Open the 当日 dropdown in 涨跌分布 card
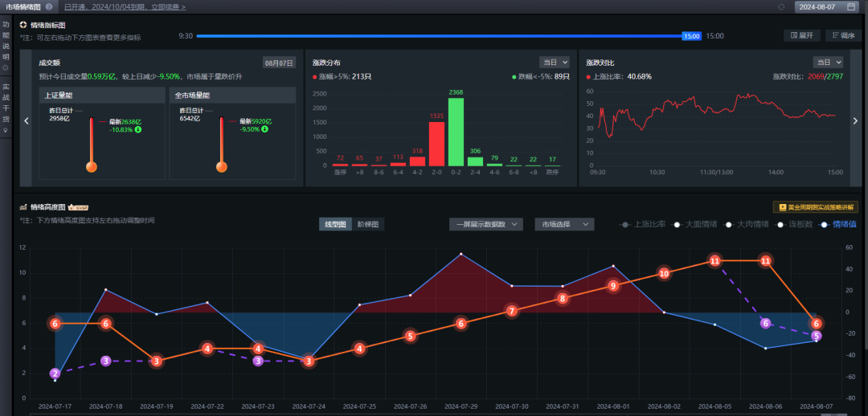This screenshot has height=416, width=868. point(554,62)
